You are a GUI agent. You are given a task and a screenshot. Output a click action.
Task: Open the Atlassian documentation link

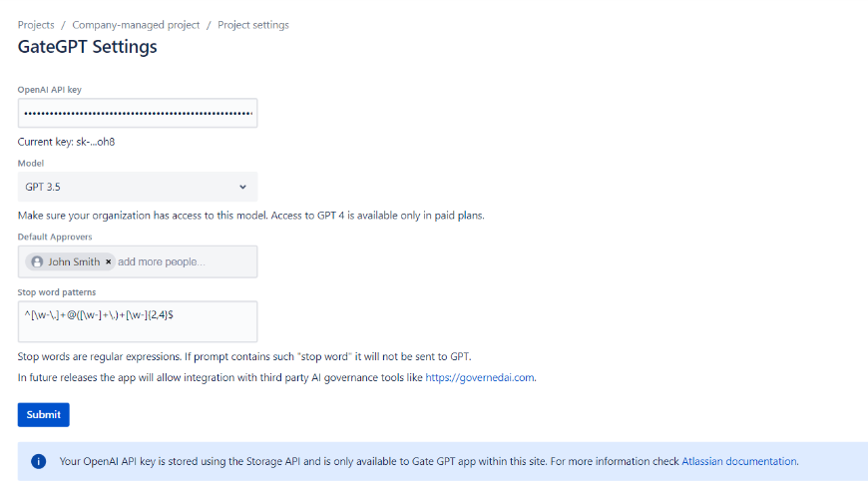click(739, 461)
